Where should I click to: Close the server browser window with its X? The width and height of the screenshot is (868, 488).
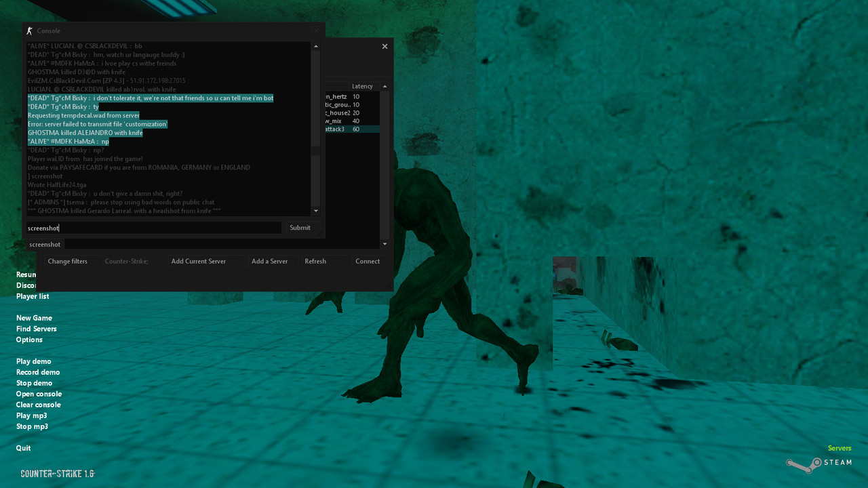coord(384,47)
